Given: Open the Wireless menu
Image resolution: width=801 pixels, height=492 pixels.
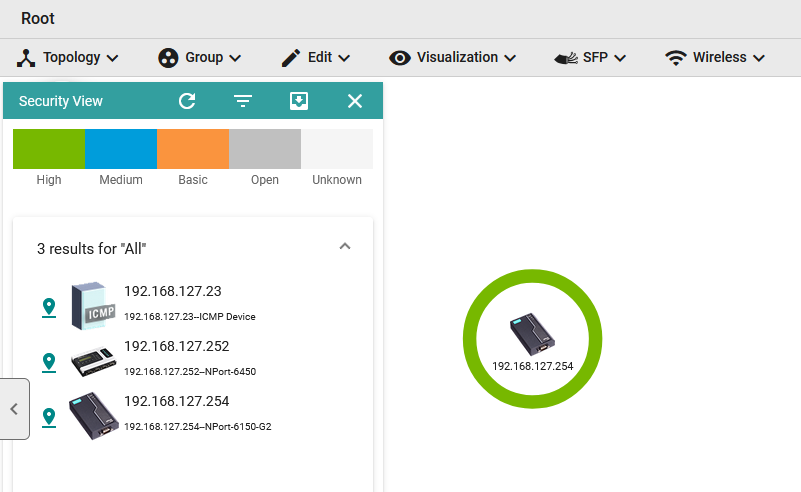Looking at the screenshot, I should pos(715,58).
